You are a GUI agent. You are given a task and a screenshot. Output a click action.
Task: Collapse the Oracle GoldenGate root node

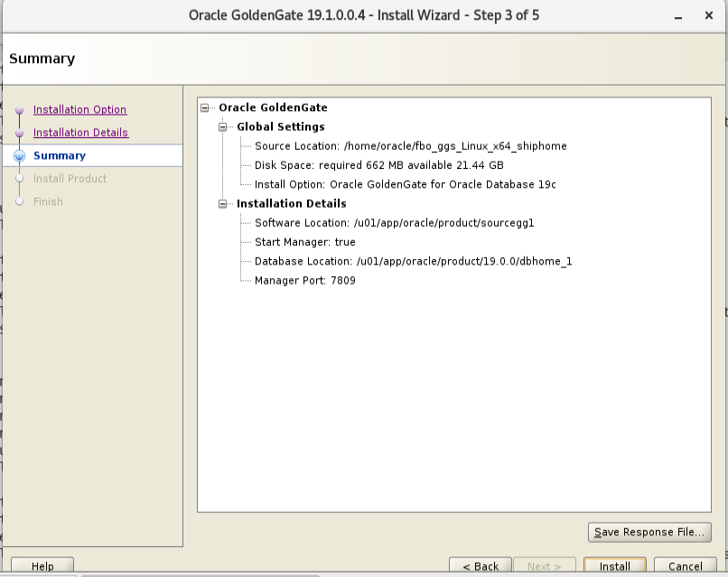(x=205, y=107)
